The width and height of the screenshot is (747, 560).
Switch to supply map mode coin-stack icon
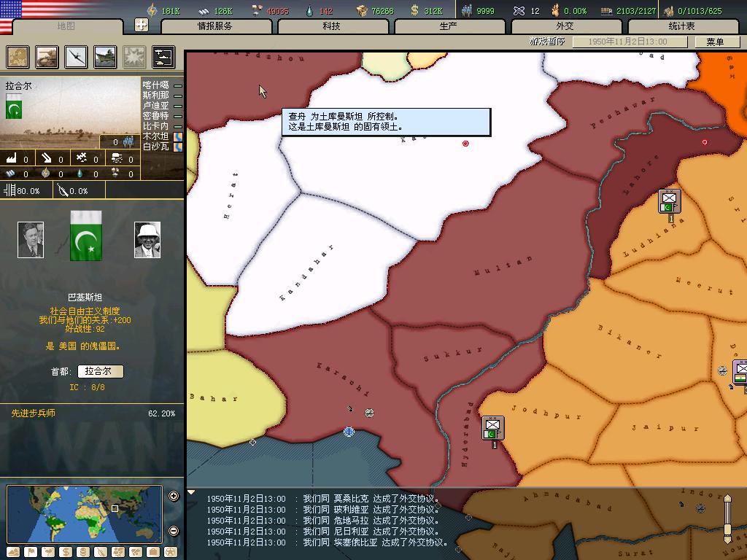[x=83, y=553]
